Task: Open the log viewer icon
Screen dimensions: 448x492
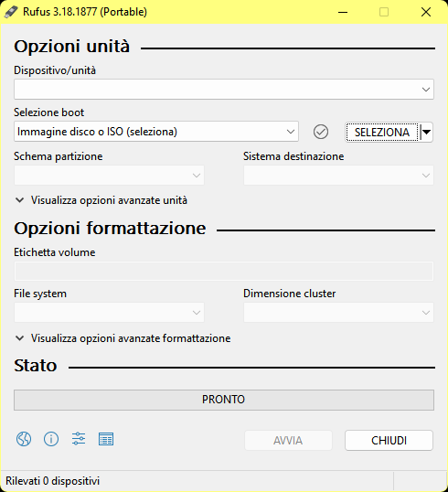Action: point(106,439)
